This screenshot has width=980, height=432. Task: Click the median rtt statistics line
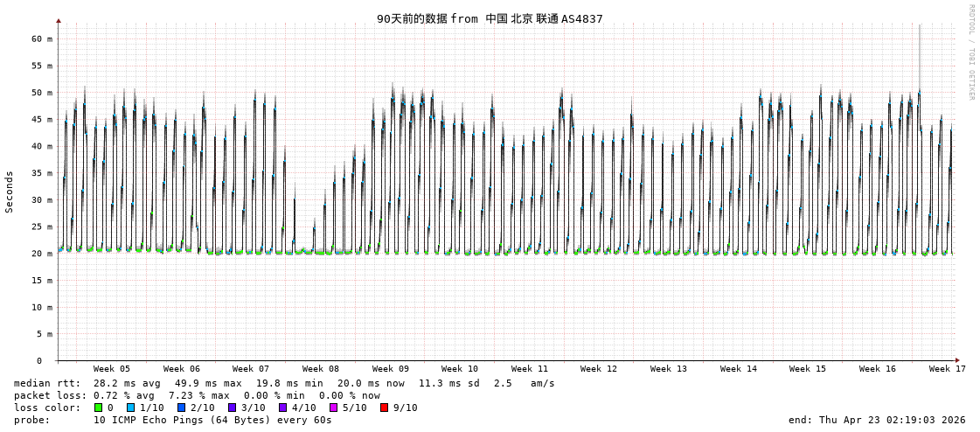point(284,383)
